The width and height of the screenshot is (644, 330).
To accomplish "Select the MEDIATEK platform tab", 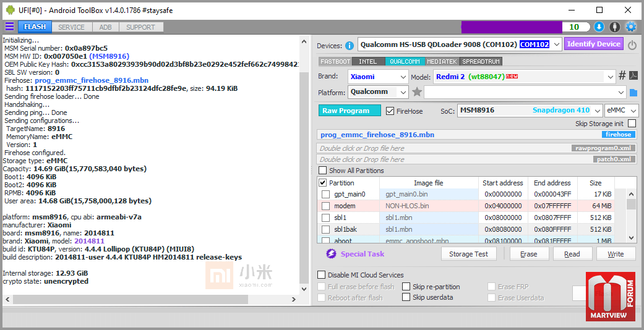I will click(442, 61).
